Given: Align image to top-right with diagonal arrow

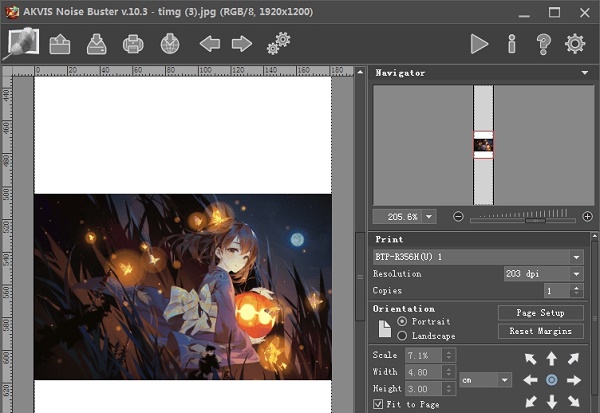Looking at the screenshot, I should (x=573, y=359).
